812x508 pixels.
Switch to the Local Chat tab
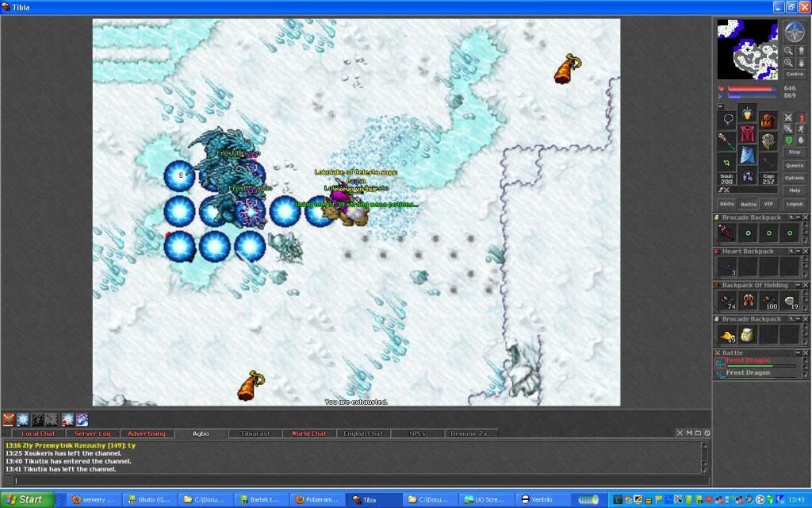tap(38, 433)
